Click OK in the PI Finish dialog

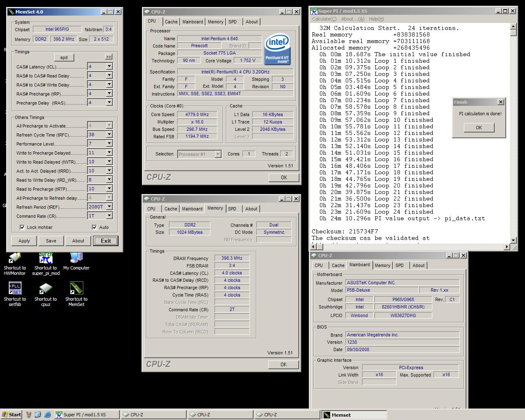479,128
